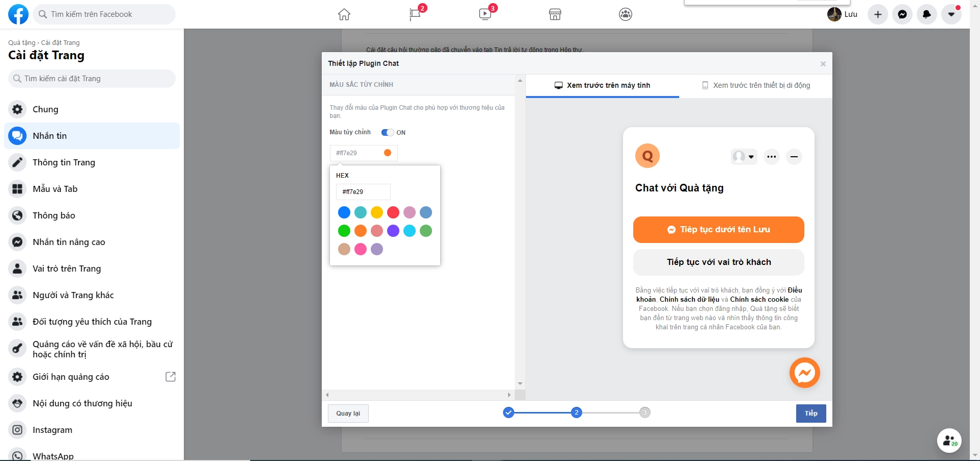Pick the purple color swatch
The width and height of the screenshot is (980, 461).
pos(393,231)
